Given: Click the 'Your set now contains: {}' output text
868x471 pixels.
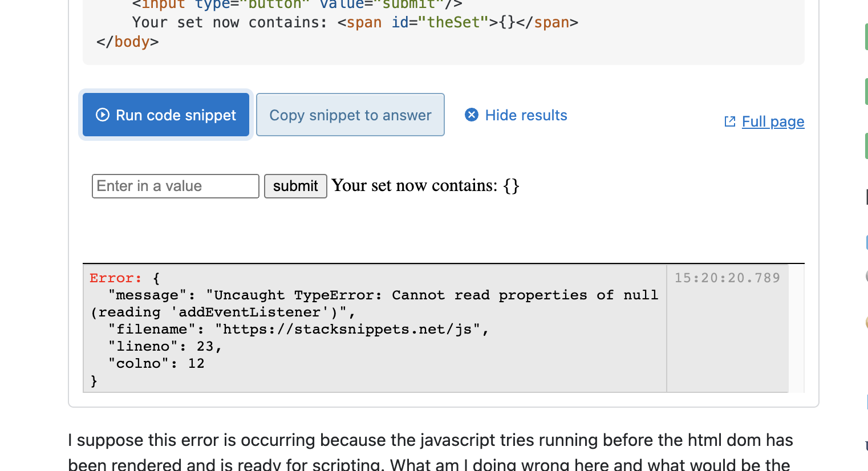Looking at the screenshot, I should point(425,186).
